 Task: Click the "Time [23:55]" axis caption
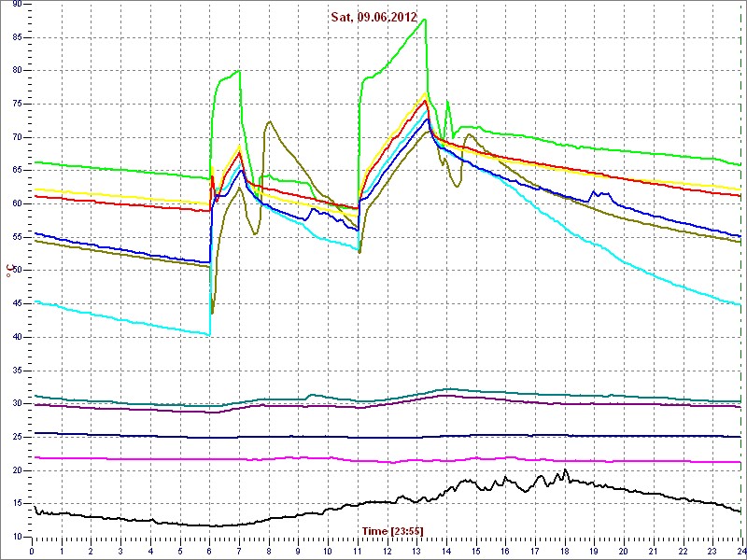(392, 530)
